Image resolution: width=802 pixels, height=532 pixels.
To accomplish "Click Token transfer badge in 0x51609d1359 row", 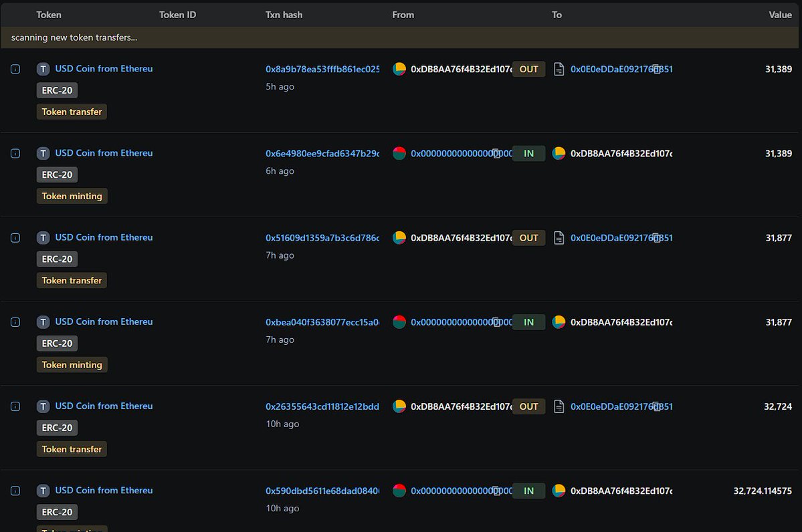I will point(72,281).
